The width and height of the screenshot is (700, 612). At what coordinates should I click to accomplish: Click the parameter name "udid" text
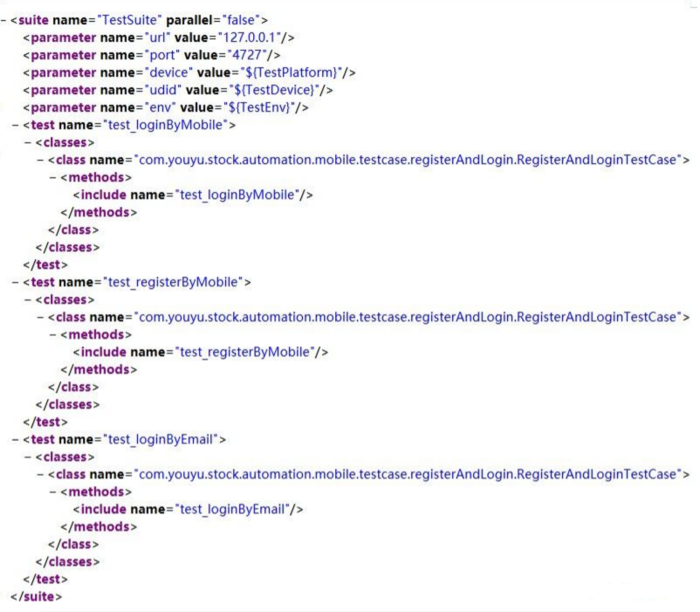coord(163,90)
